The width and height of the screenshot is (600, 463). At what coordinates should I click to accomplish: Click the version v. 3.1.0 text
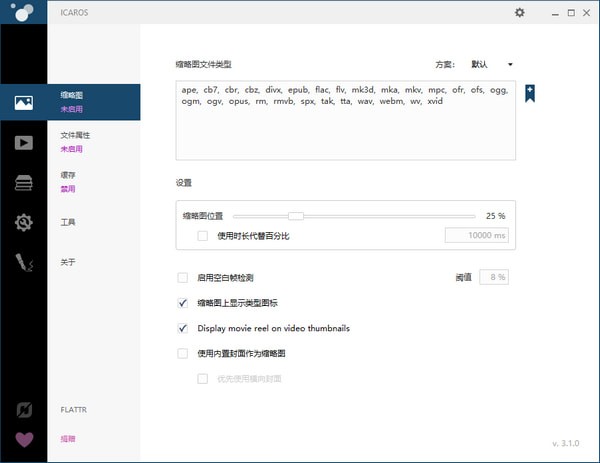(x=565, y=443)
